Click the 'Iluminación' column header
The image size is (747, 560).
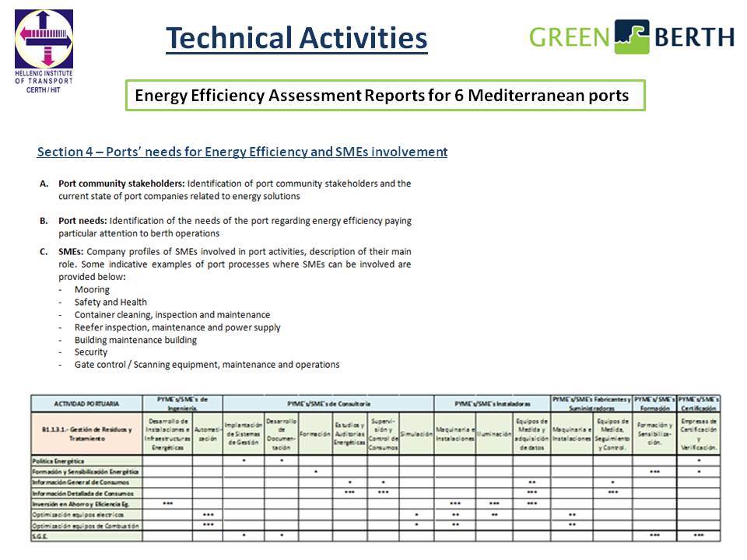(x=494, y=434)
